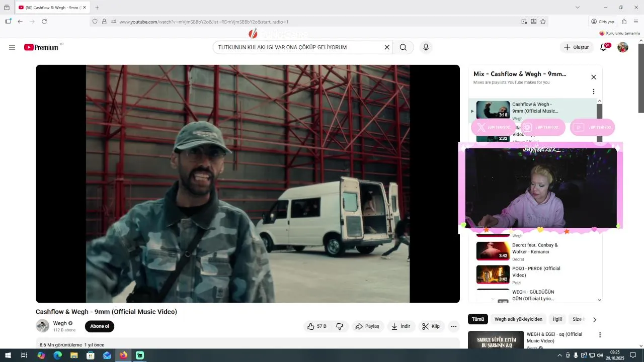Open the account avatar menu
644x362 pixels.
[623, 47]
